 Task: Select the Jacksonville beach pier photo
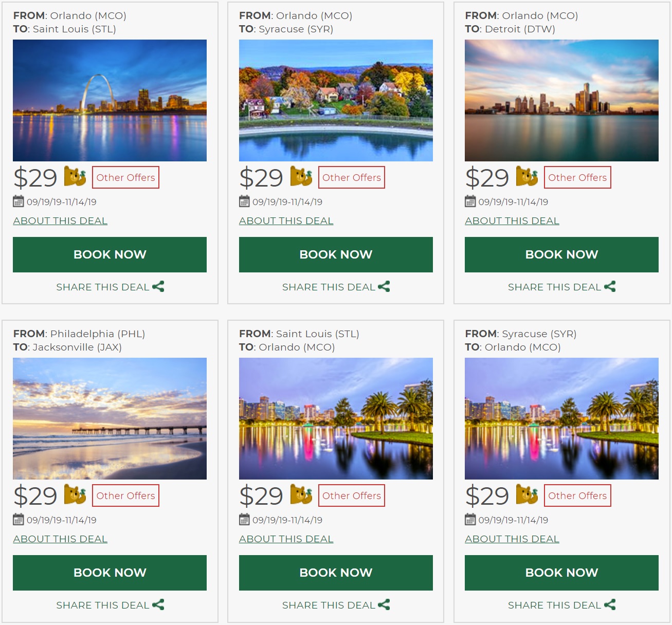pos(110,418)
